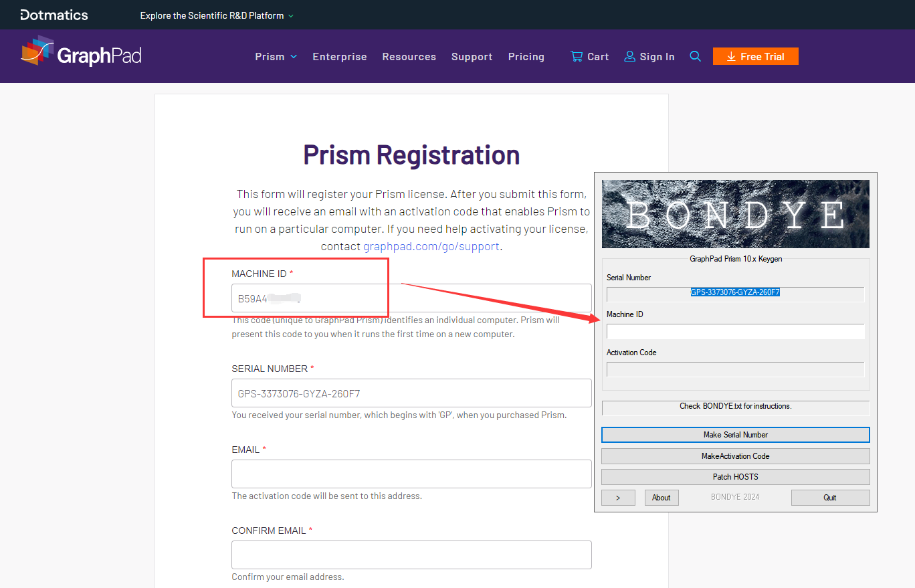Click the orange Free Trial download button
915x588 pixels.
755,57
